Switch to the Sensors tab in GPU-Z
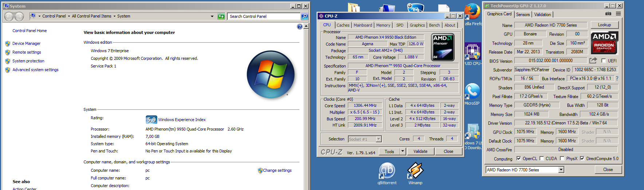The width and height of the screenshot is (644, 190). coord(523,15)
